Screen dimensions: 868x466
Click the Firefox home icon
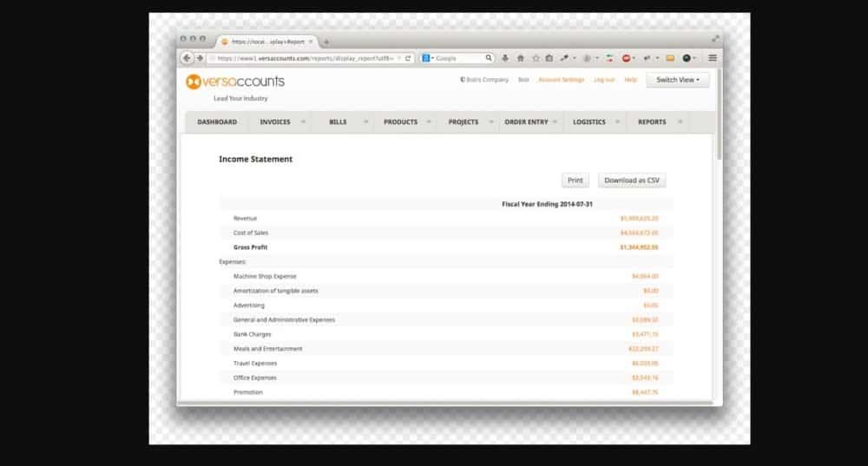(521, 58)
